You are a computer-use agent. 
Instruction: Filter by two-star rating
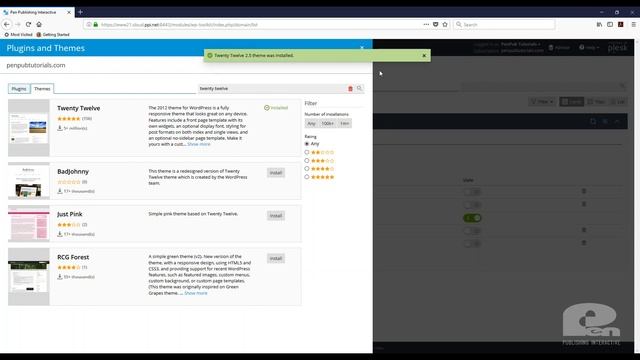(307, 152)
